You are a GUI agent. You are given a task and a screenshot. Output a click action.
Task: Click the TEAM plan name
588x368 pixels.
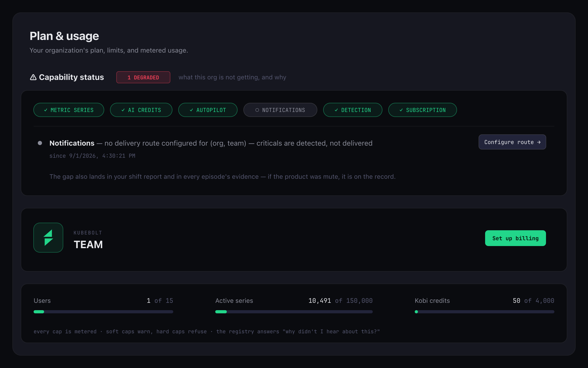[x=88, y=245]
